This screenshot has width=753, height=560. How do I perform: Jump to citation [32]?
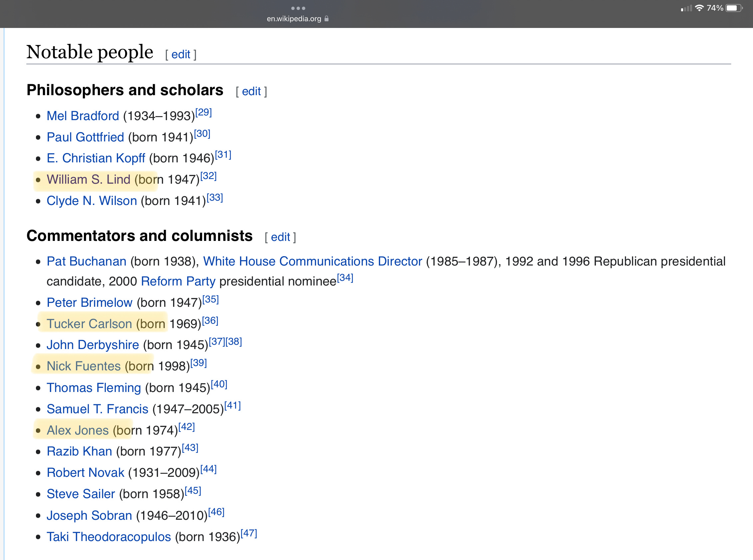208,176
